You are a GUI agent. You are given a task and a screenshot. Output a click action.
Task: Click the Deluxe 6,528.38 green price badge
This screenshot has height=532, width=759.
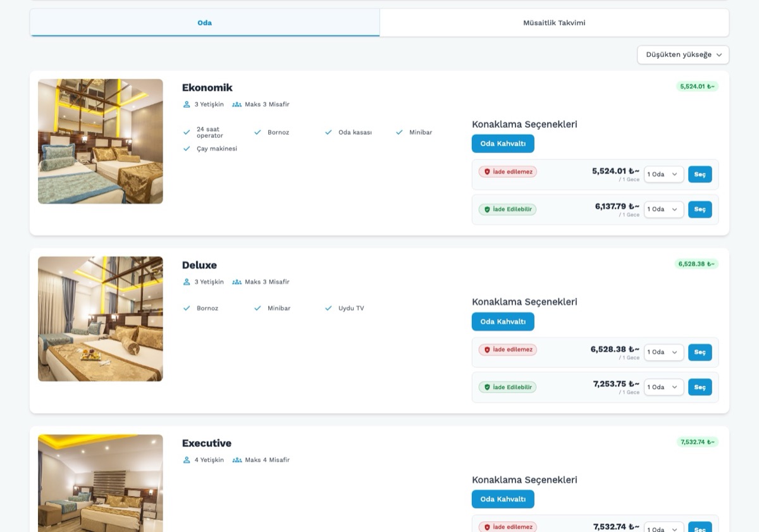696,264
